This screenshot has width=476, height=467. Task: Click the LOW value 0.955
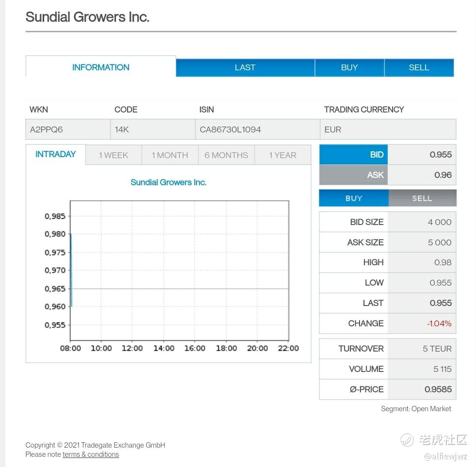click(441, 283)
